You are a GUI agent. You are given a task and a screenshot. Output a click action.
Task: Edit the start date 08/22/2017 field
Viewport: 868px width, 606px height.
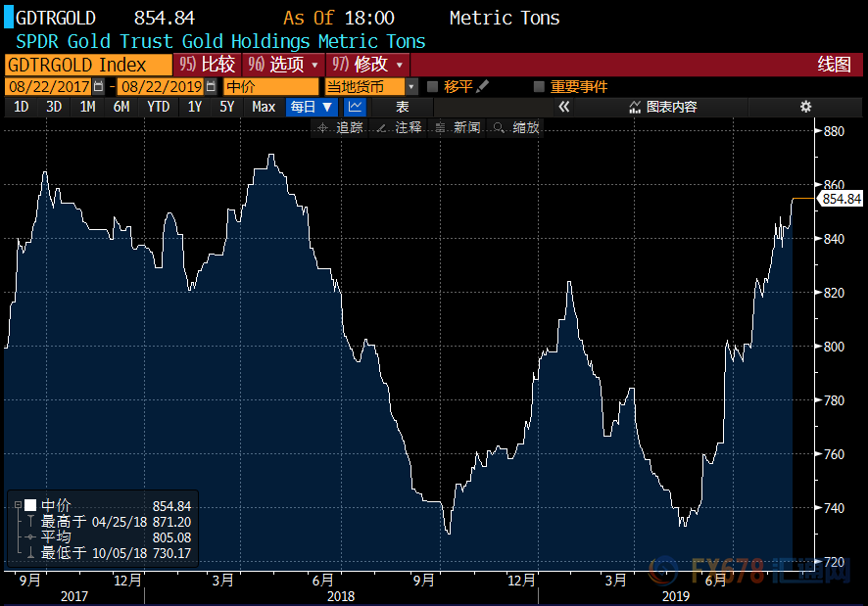click(x=49, y=86)
